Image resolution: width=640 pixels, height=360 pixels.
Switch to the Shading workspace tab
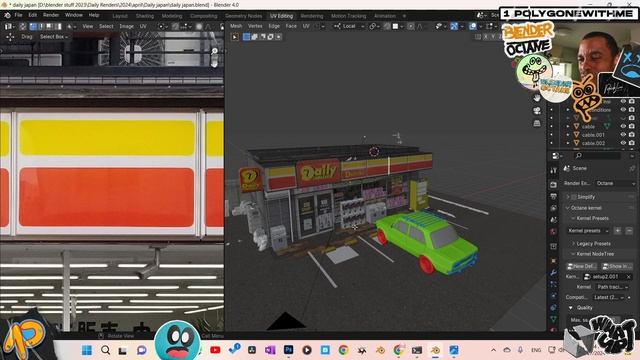pos(145,16)
